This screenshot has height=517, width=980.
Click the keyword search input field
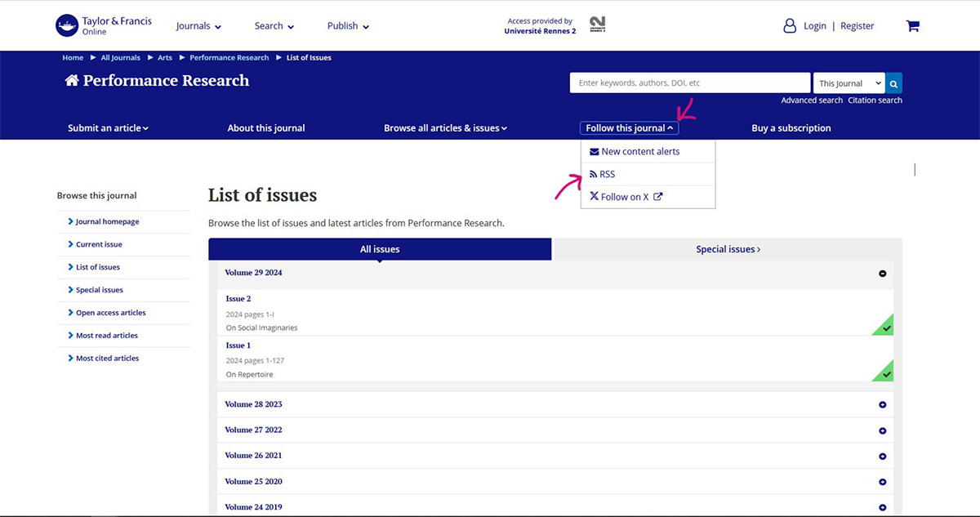pyautogui.click(x=690, y=83)
